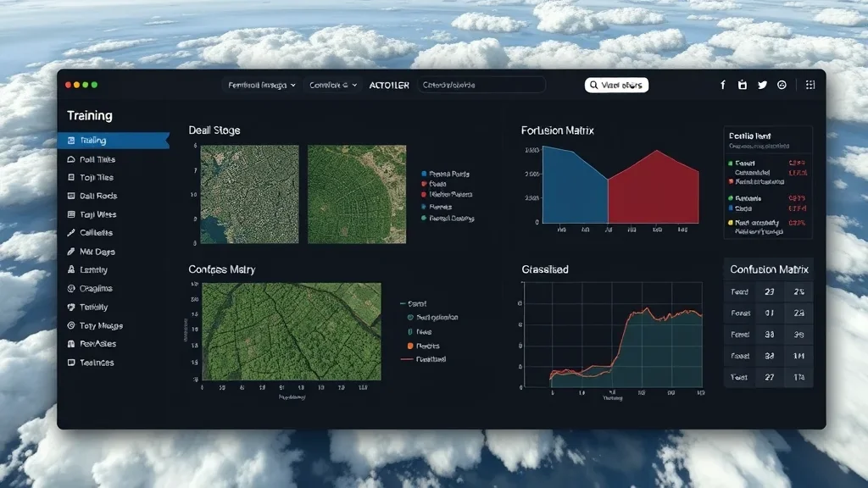Select the shield icon in the Tertitlly row

[71, 307]
